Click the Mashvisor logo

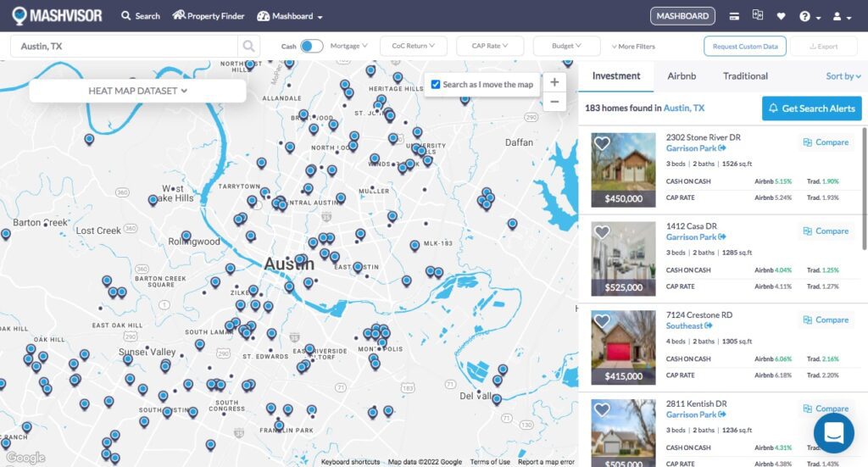tap(58, 15)
